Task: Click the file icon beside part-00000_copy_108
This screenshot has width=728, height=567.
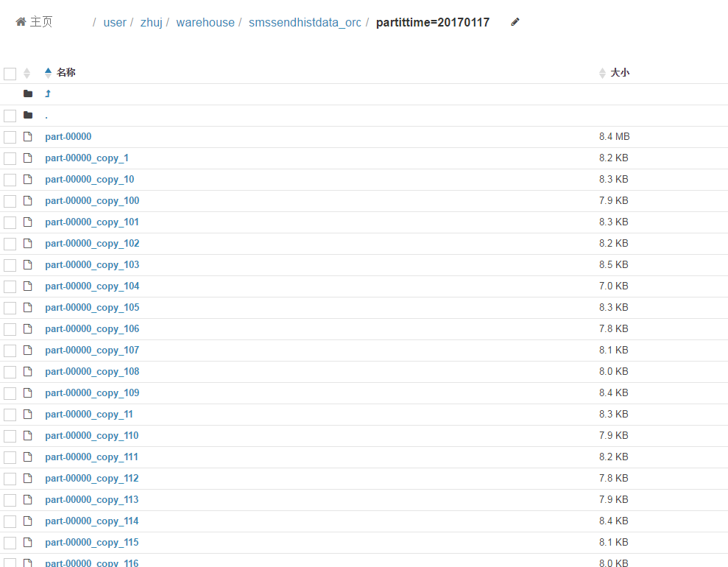Action: coord(28,372)
